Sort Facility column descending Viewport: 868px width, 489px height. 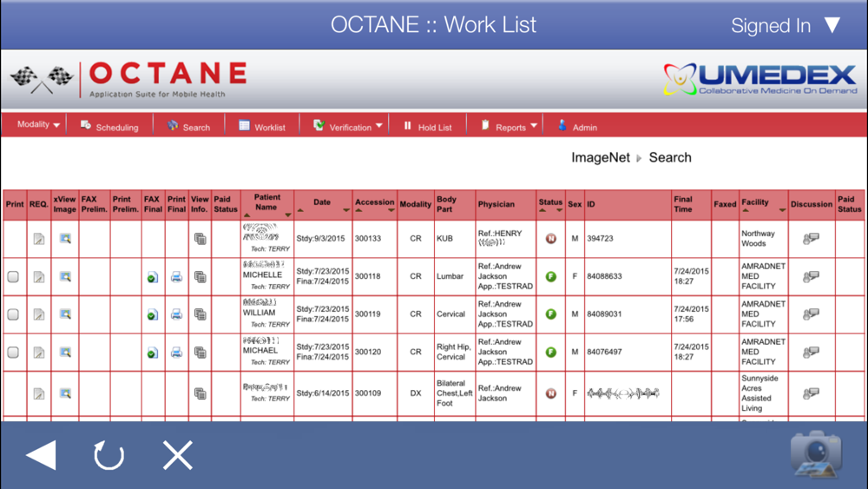tap(782, 210)
